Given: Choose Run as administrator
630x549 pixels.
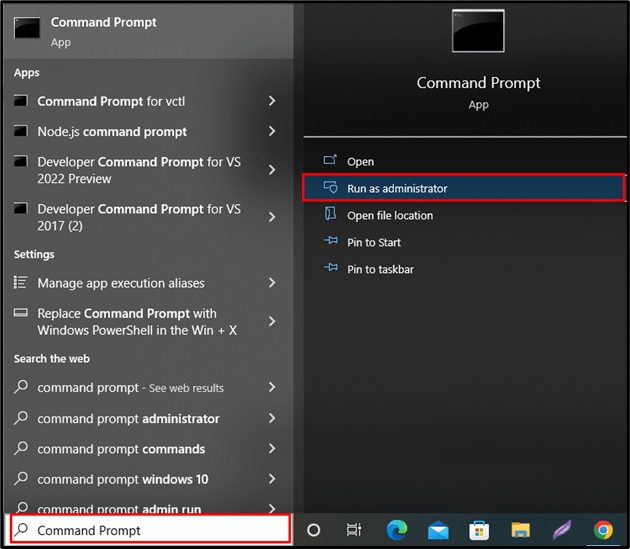Looking at the screenshot, I should (464, 188).
